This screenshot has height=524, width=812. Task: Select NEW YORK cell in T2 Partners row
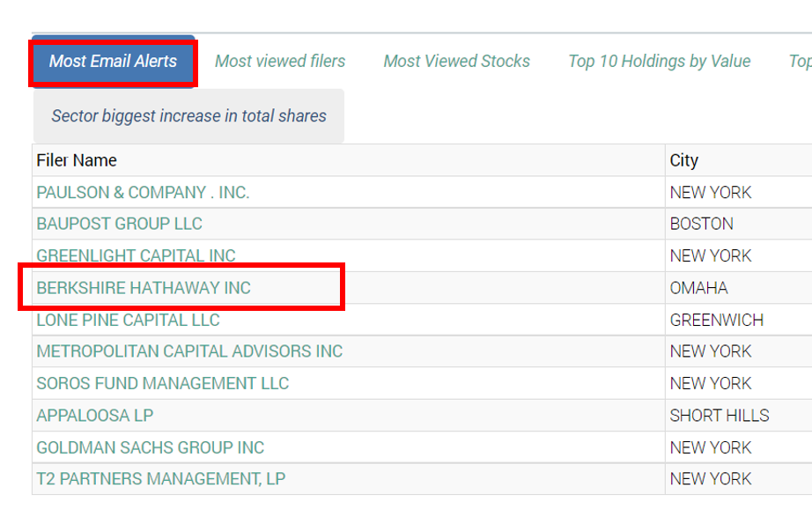click(x=739, y=479)
